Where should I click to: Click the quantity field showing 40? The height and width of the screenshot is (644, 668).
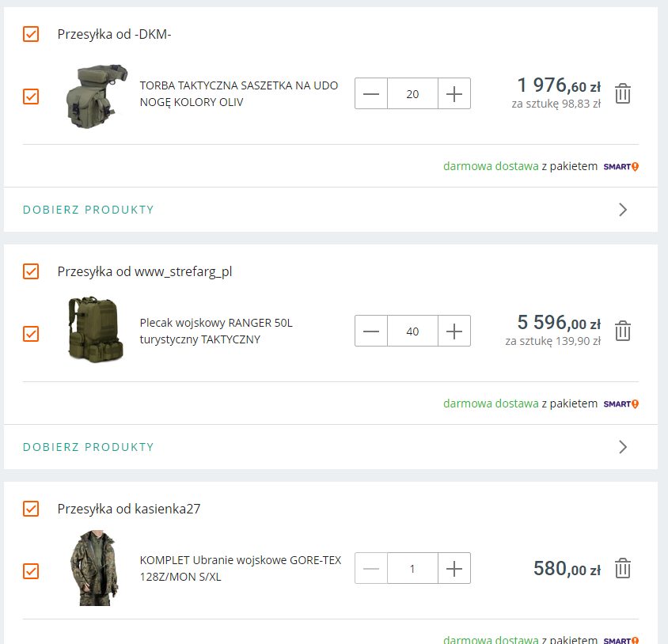pyautogui.click(x=412, y=331)
